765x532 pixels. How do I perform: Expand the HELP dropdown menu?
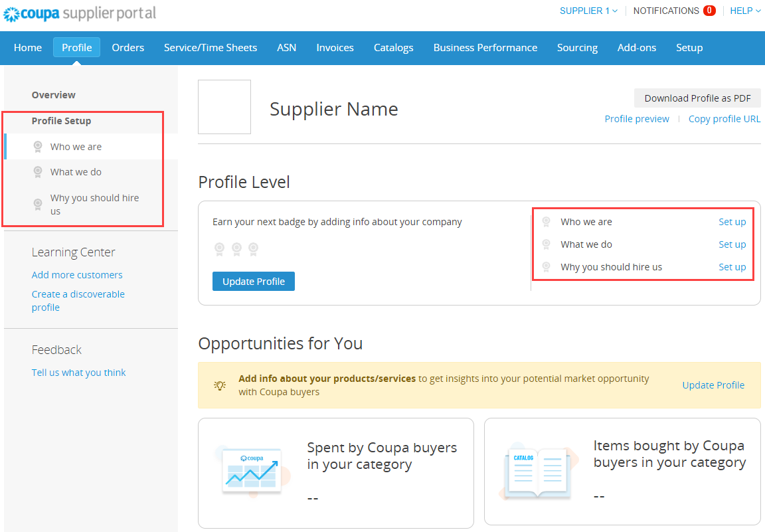click(x=745, y=11)
